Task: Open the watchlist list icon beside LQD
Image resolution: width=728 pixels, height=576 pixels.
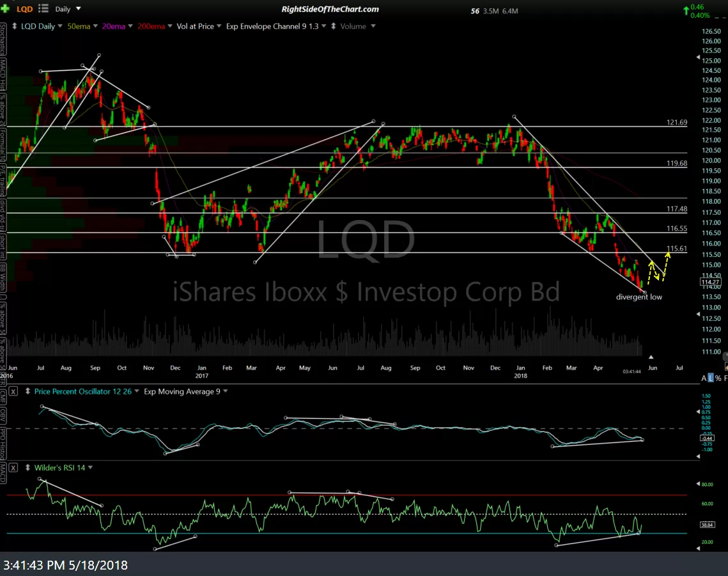Action: [x=43, y=8]
